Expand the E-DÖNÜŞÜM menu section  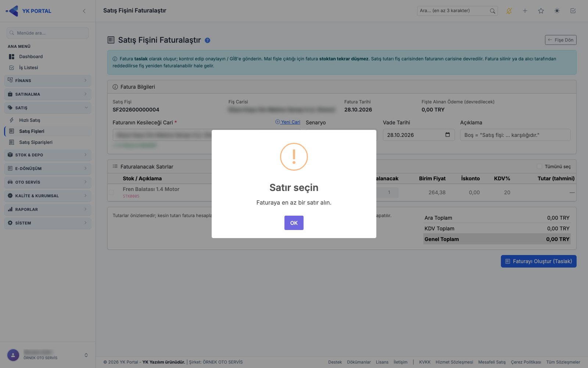[x=48, y=169]
